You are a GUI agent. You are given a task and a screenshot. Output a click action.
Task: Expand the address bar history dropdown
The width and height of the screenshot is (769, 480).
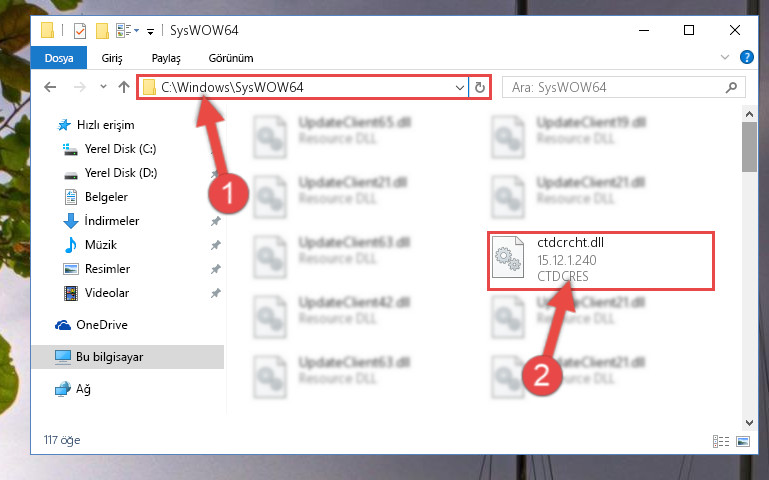460,88
